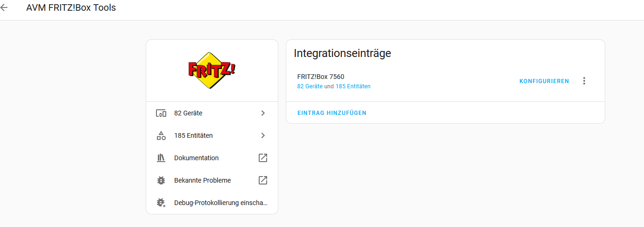
Task: Click the devices icon beside 82 Geräte
Action: pos(161,113)
